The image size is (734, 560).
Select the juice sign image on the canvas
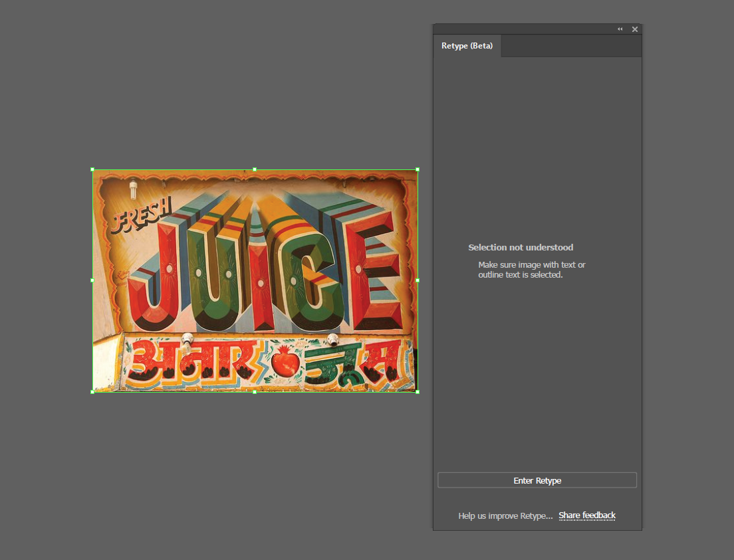(x=255, y=281)
